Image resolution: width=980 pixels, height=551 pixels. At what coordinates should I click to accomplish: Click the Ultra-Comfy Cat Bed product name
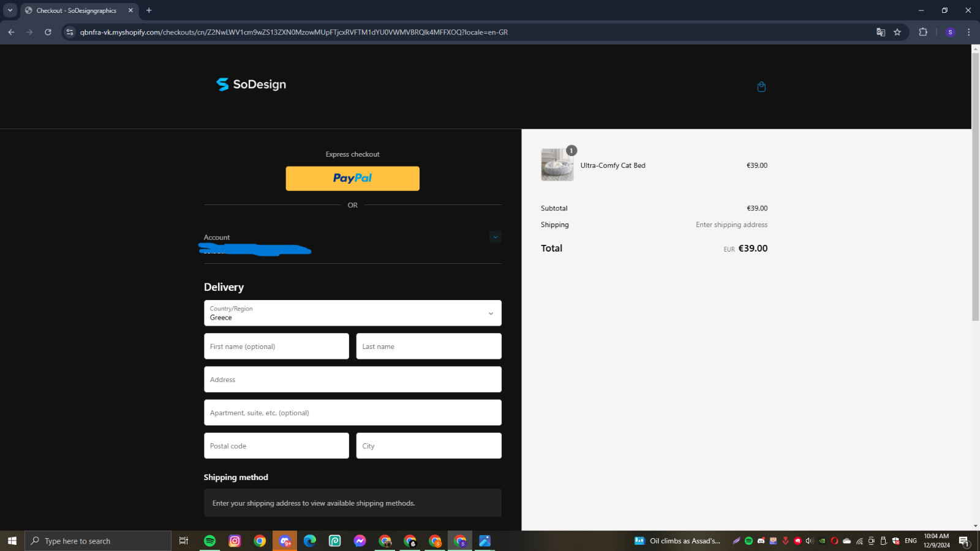613,165
